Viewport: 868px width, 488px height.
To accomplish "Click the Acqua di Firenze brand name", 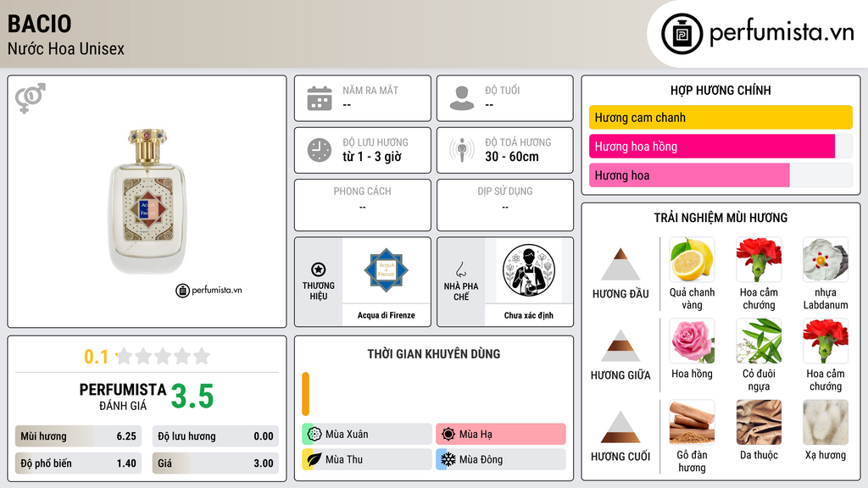I will [386, 315].
